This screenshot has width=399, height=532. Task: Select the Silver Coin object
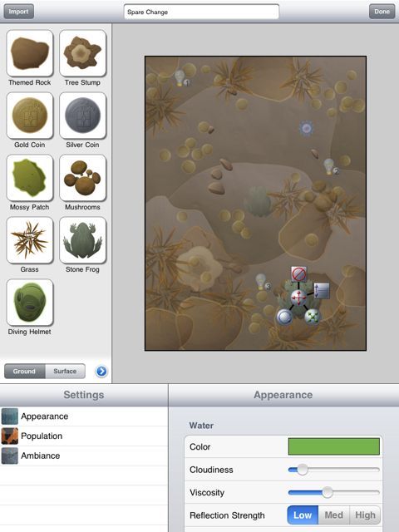[83, 116]
